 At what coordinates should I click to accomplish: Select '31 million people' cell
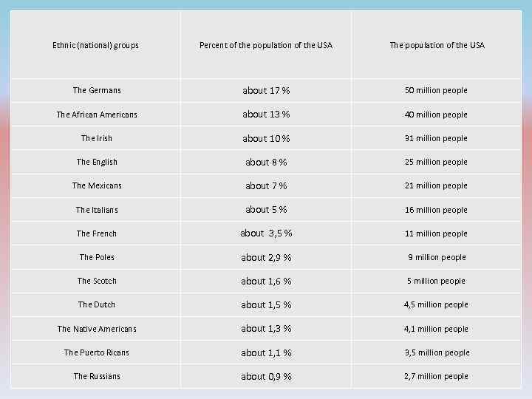point(436,138)
